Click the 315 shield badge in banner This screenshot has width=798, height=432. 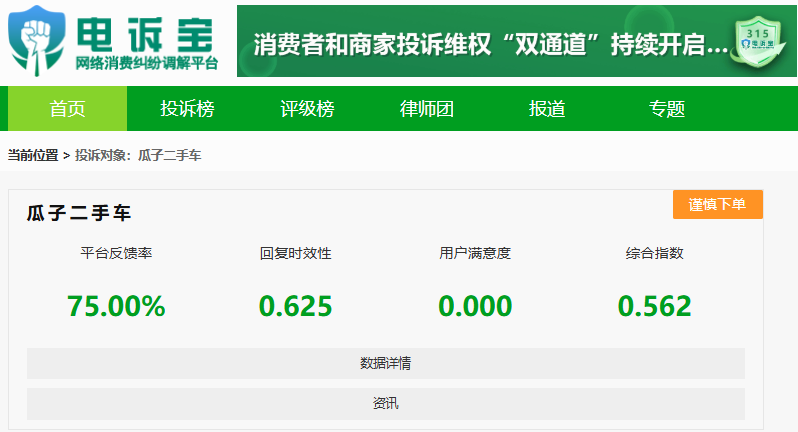(758, 42)
